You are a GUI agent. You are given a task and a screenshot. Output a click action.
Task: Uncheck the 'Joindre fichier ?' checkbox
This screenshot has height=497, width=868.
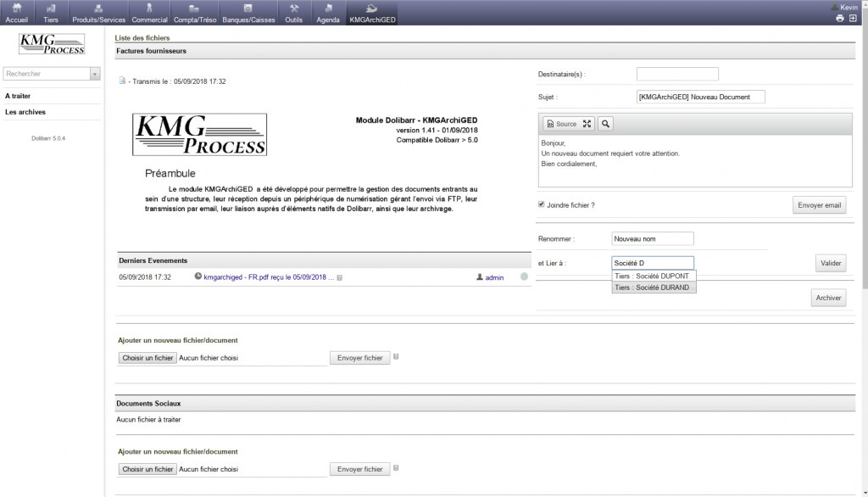tap(542, 204)
